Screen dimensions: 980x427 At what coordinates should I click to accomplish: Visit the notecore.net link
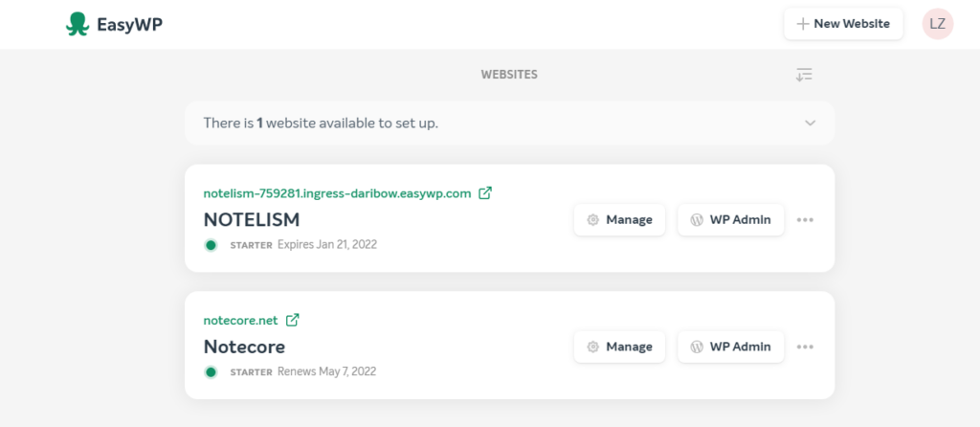tap(240, 320)
